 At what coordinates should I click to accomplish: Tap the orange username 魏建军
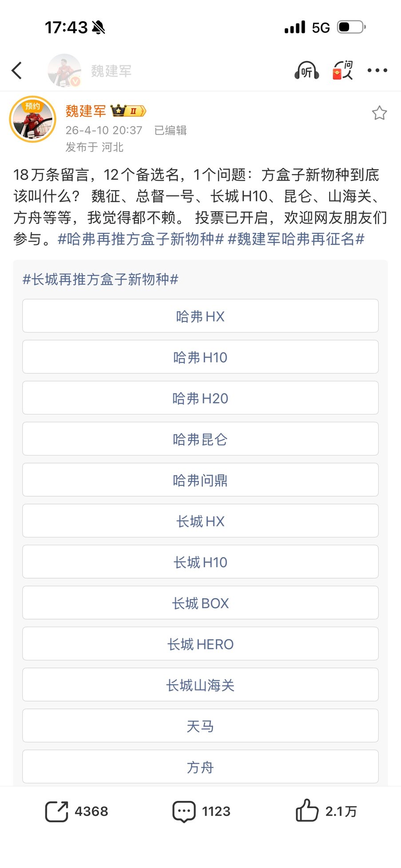pos(86,111)
